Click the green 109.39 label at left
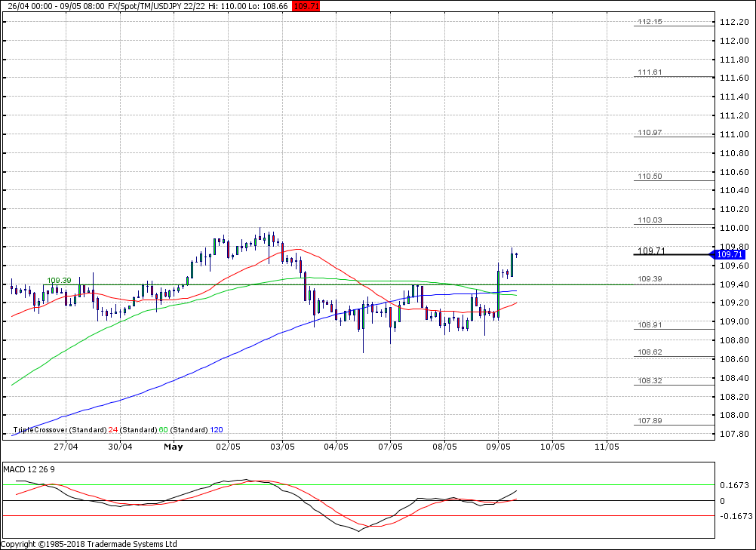The width and height of the screenshot is (756, 550). (x=59, y=281)
